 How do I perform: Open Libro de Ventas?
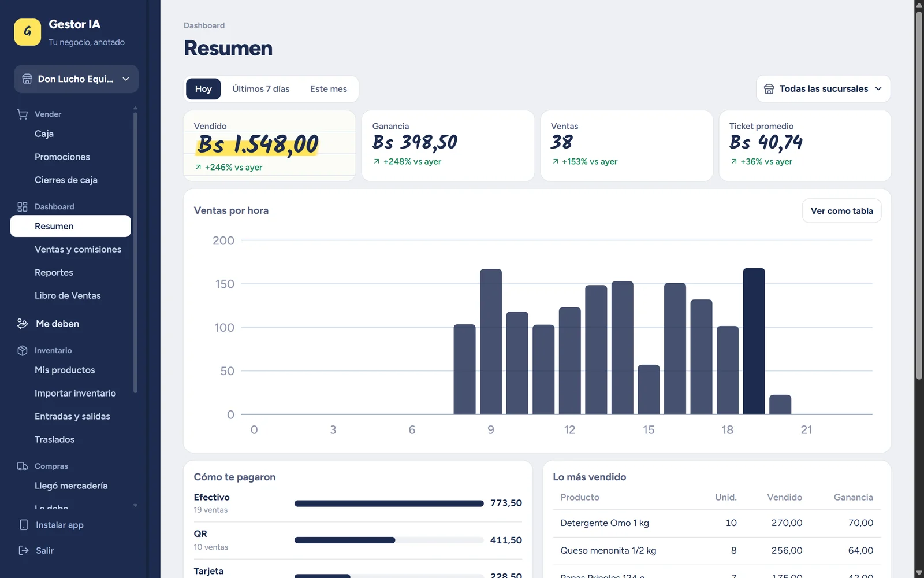(70, 295)
